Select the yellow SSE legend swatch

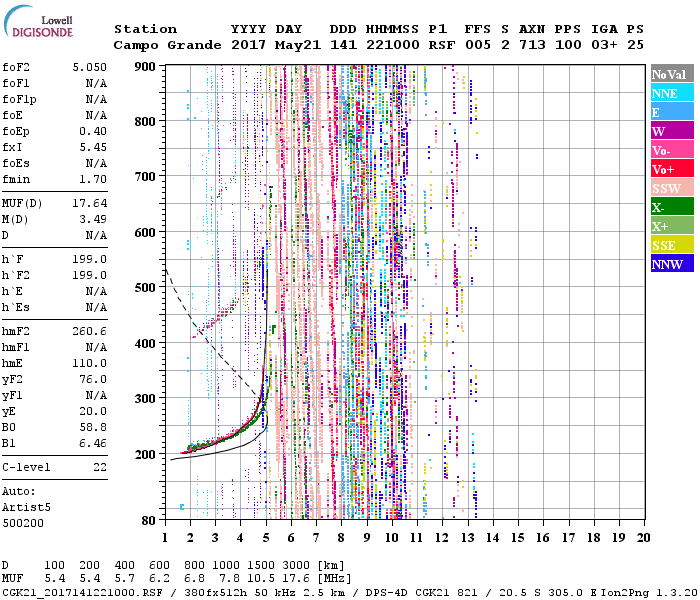point(671,245)
